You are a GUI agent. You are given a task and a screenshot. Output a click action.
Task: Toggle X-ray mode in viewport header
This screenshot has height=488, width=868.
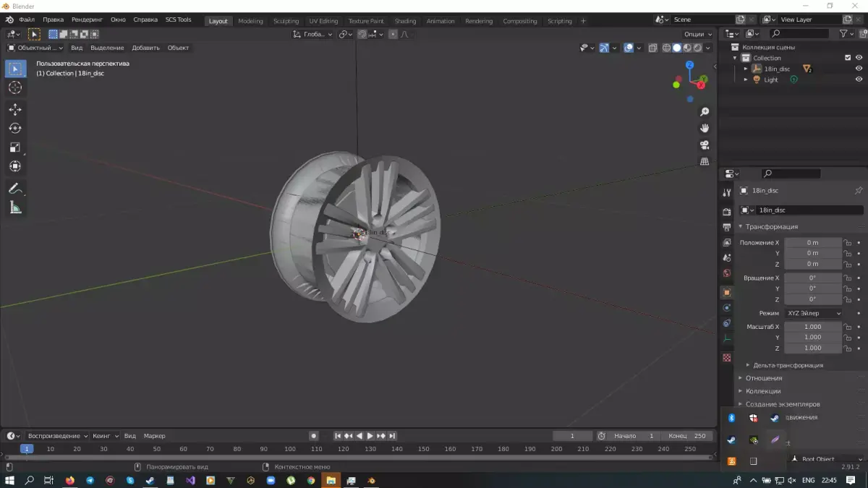[652, 48]
